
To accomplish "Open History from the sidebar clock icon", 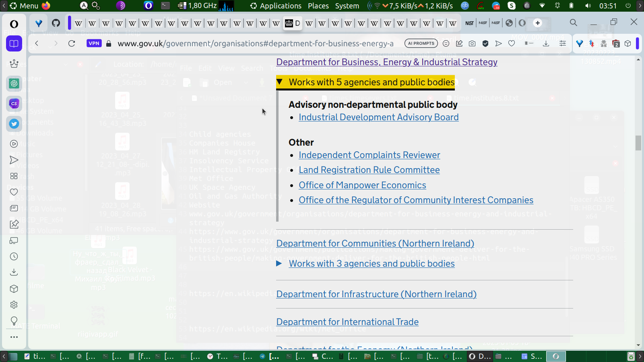I will point(14,257).
